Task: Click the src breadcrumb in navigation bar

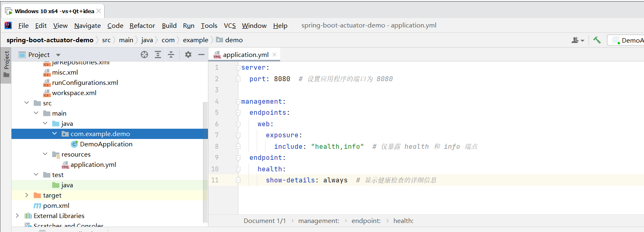Action: pos(106,40)
